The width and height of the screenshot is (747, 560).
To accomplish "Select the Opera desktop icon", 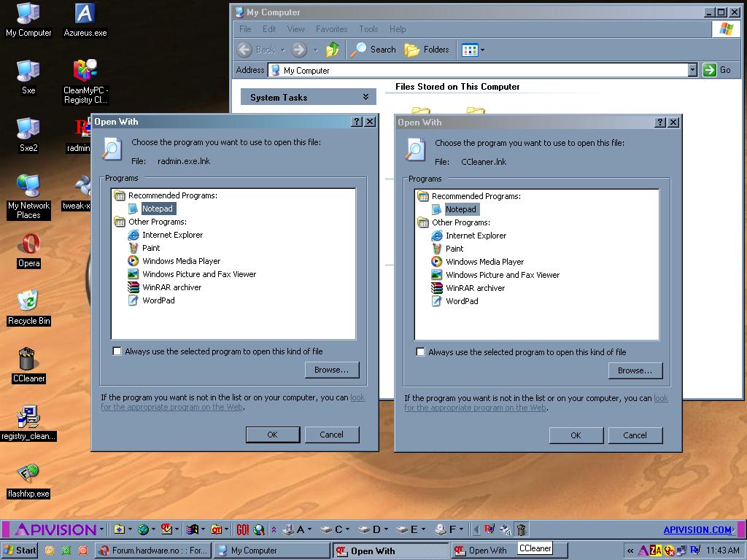I will click(28, 251).
